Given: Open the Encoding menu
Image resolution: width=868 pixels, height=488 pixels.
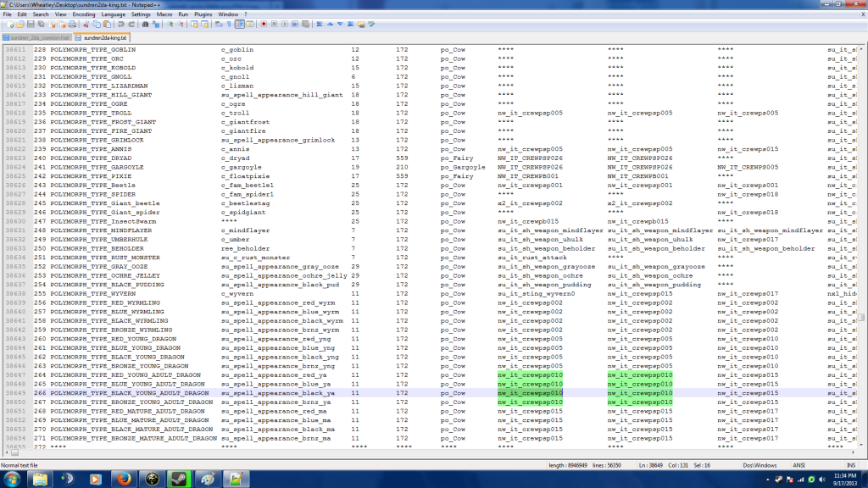Looking at the screenshot, I should tap(84, 14).
